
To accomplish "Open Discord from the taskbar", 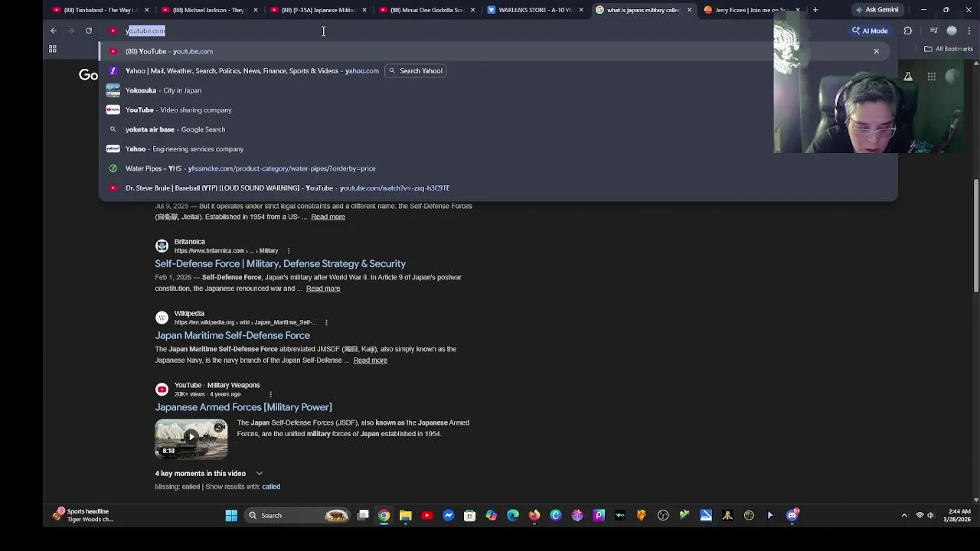I will click(792, 516).
